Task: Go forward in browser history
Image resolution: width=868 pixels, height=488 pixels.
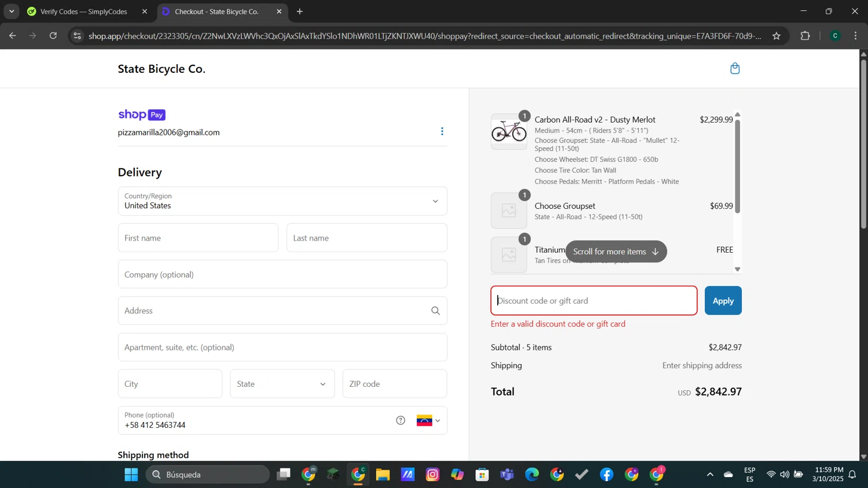Action: (x=33, y=36)
